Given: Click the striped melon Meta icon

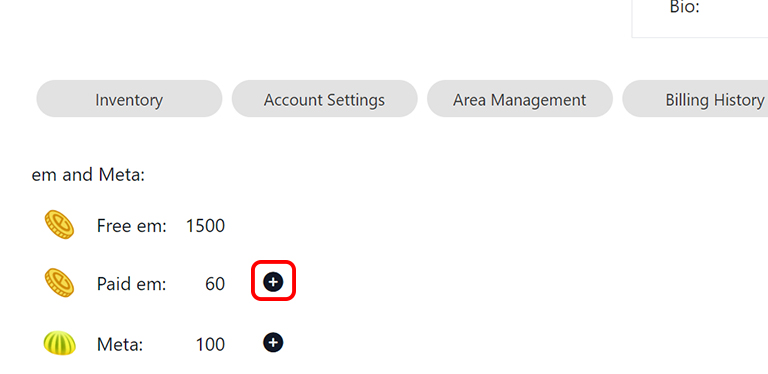Looking at the screenshot, I should coord(60,343).
